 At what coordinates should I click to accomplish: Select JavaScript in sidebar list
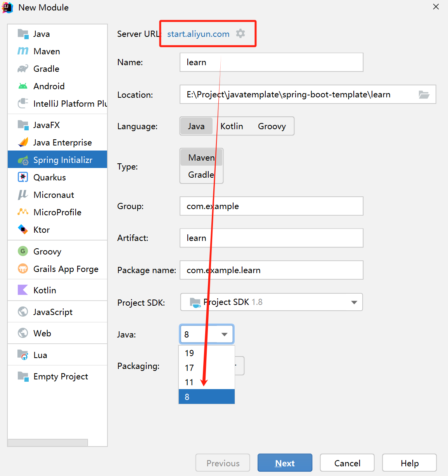57,312
